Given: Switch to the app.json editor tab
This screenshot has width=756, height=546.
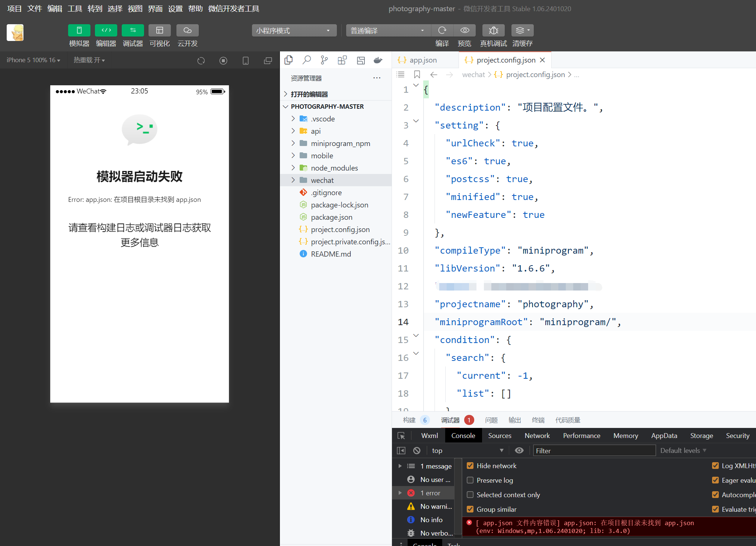Looking at the screenshot, I should coord(423,60).
